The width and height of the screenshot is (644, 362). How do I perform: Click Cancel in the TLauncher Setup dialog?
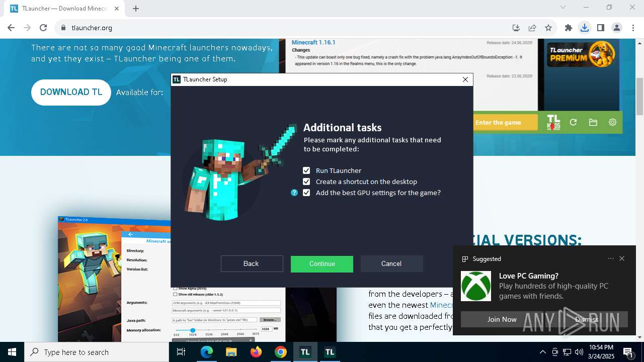[392, 264]
